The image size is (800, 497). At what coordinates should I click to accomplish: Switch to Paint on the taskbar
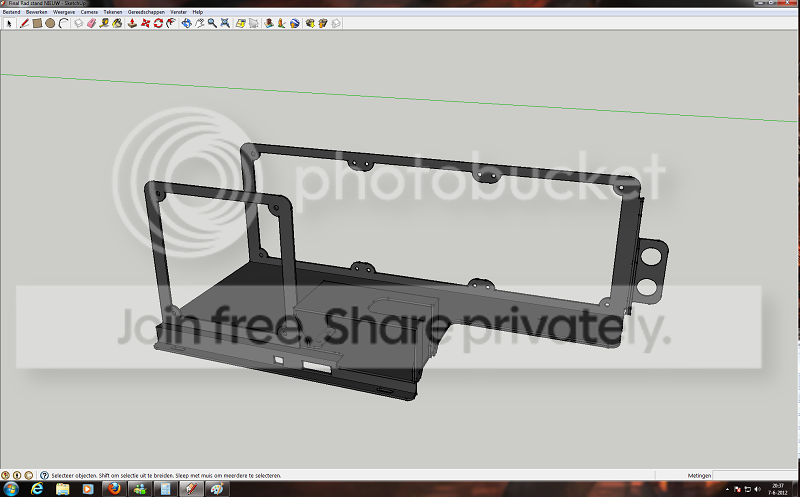tap(217, 489)
